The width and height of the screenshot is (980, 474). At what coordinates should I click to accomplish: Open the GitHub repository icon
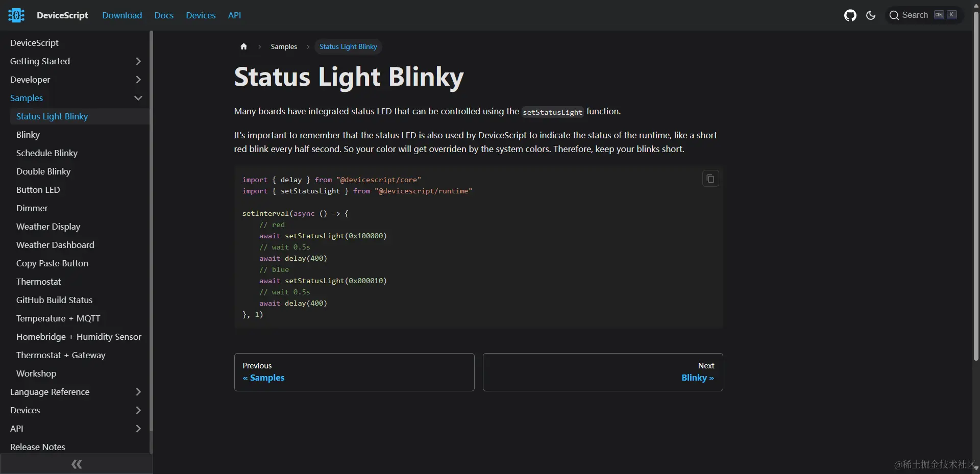[850, 15]
